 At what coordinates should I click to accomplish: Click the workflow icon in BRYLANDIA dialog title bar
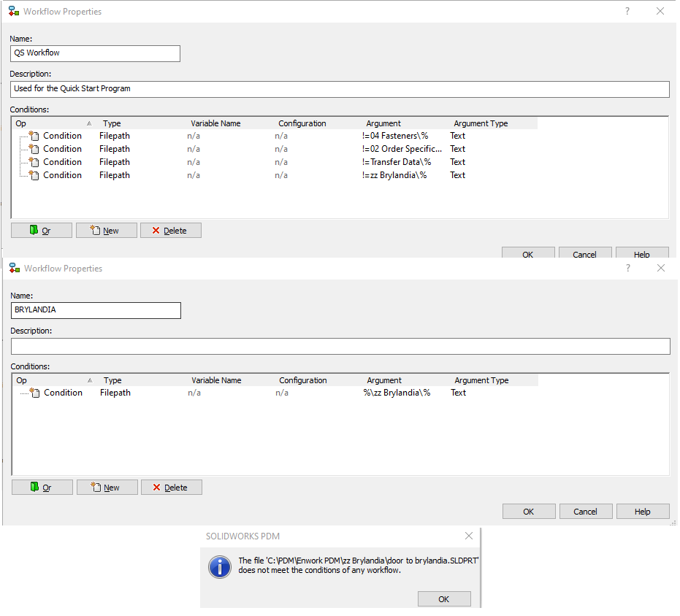(x=15, y=268)
